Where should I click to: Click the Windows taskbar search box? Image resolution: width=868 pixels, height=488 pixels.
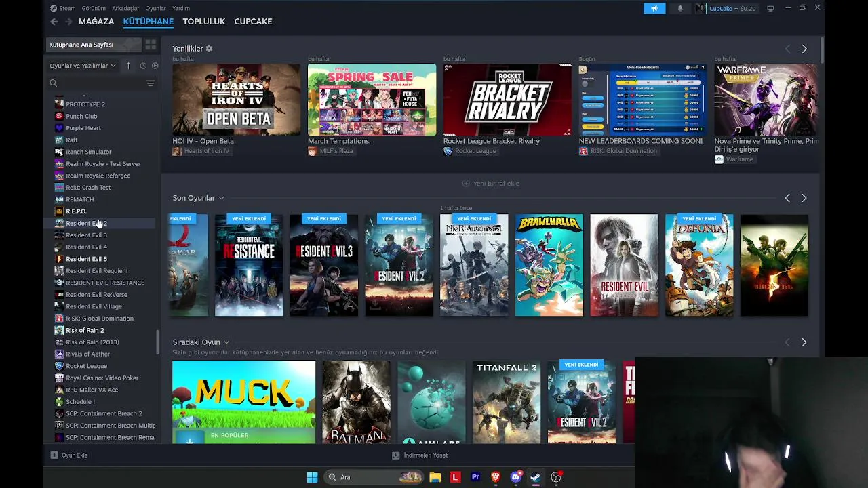point(374,477)
